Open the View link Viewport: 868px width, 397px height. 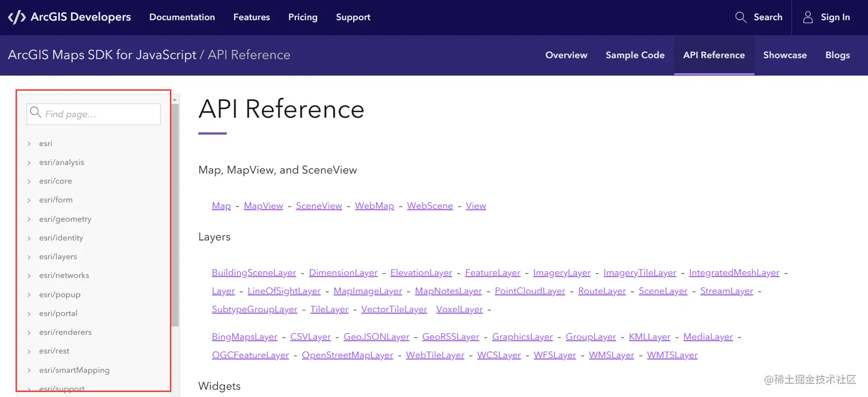pos(476,206)
